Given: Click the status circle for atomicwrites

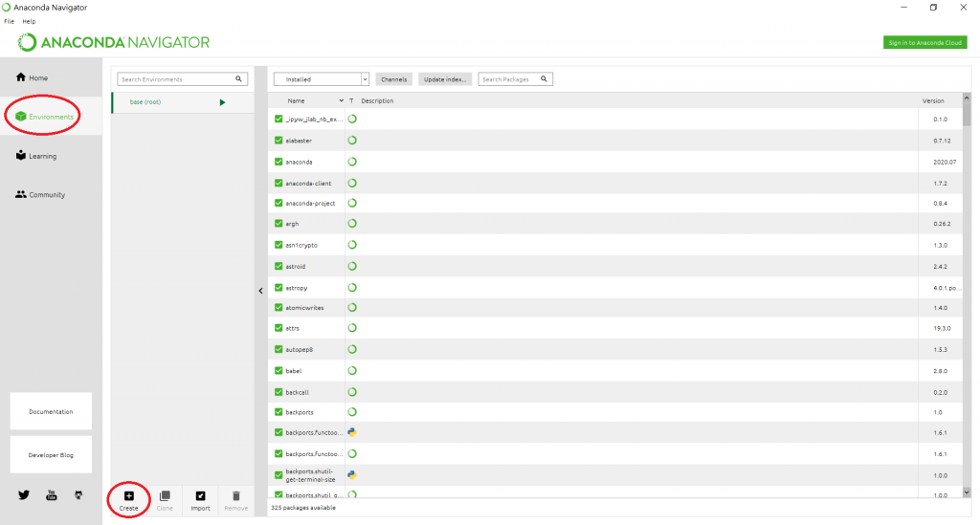Looking at the screenshot, I should 352,308.
